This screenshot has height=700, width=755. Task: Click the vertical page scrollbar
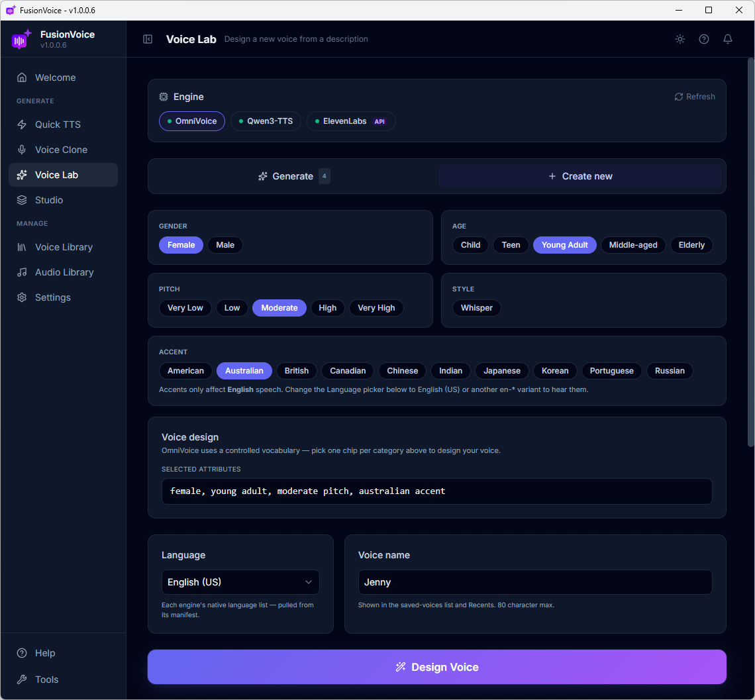[x=750, y=252]
